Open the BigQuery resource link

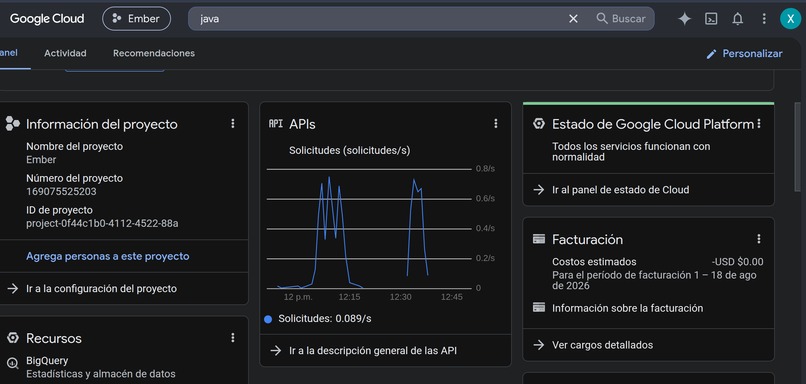47,361
